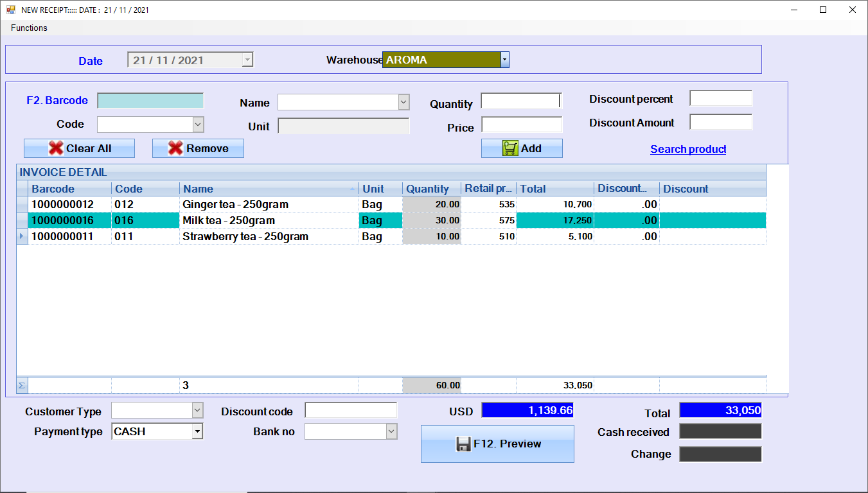The height and width of the screenshot is (493, 868).
Task: Sort by the Barcode column header
Action: point(70,189)
